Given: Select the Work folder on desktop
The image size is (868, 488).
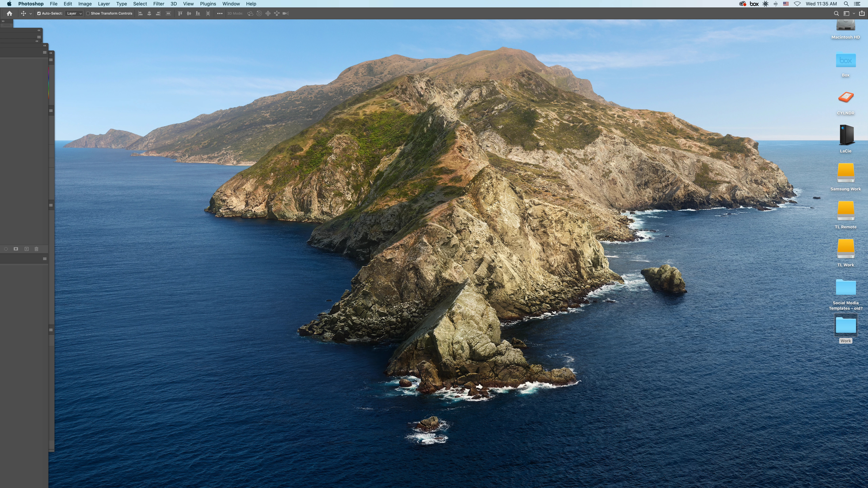Looking at the screenshot, I should pos(845,325).
